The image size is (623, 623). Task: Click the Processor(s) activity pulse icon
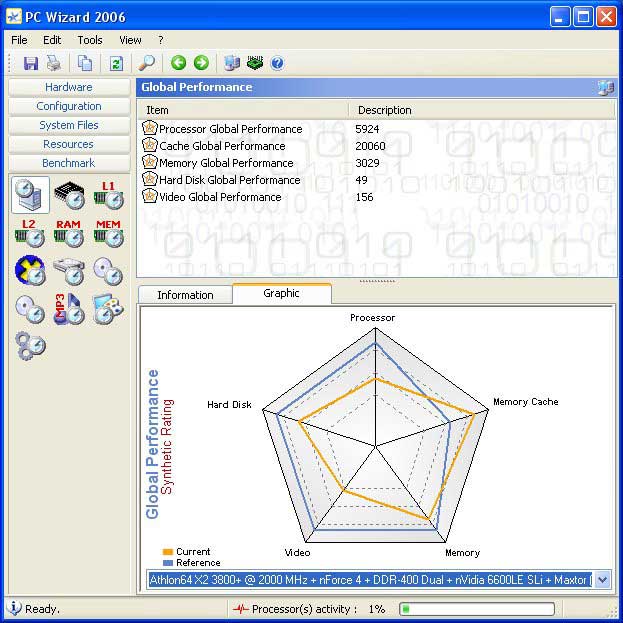[x=241, y=608]
